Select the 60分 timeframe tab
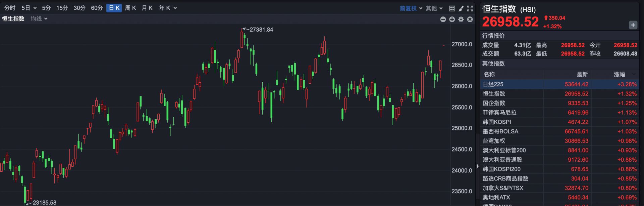 [x=97, y=8]
